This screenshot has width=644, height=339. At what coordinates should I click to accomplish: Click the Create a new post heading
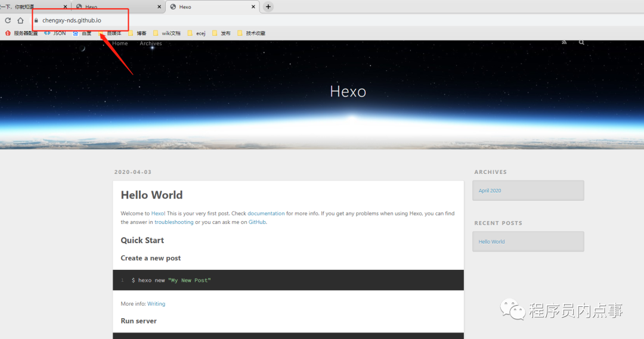(x=151, y=258)
